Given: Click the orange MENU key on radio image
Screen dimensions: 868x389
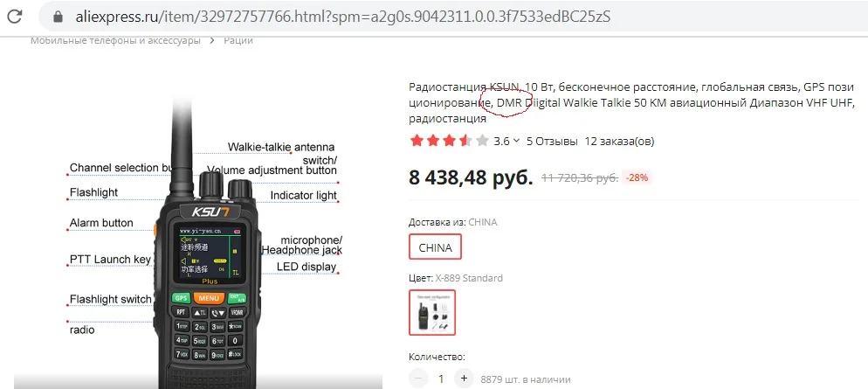Looking at the screenshot, I should point(210,299).
